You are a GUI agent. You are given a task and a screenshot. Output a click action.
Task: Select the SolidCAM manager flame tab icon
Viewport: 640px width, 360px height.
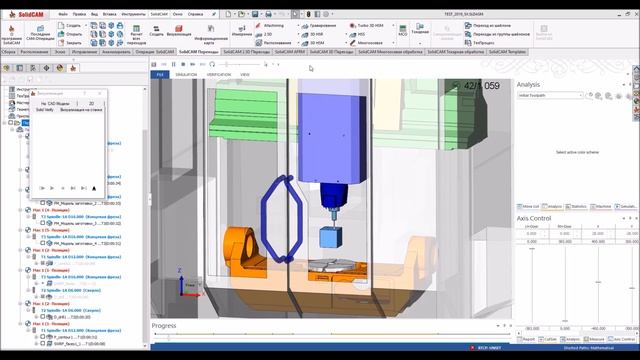click(73, 68)
